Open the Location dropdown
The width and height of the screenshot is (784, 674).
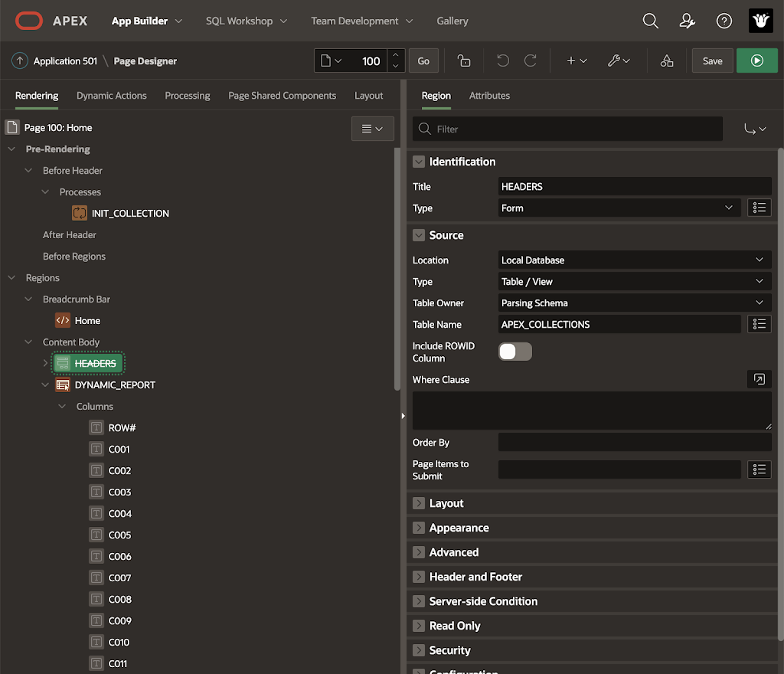pyautogui.click(x=635, y=260)
